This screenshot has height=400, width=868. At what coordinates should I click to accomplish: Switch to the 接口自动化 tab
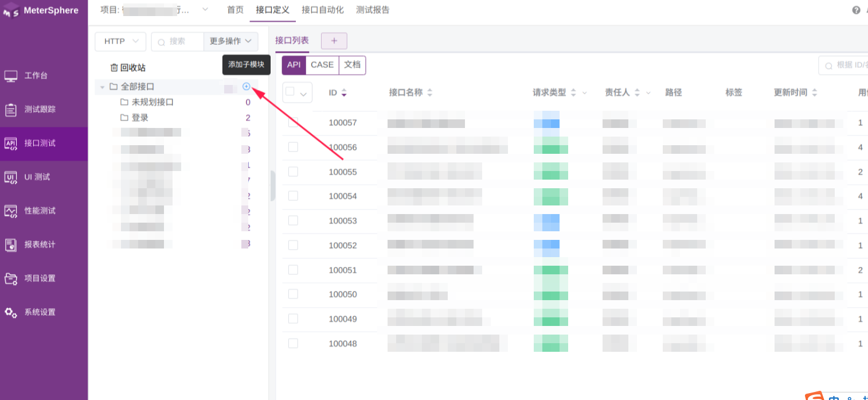tap(323, 10)
